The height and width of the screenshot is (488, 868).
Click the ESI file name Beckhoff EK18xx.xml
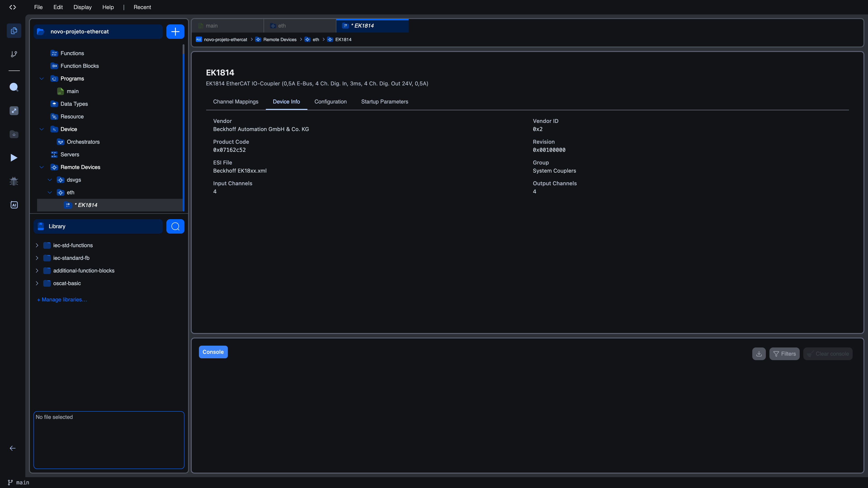(x=240, y=171)
